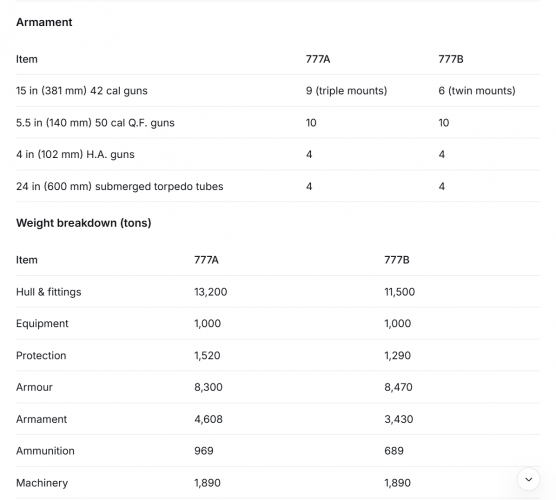Click the Armour value 8,470
This screenshot has width=556, height=500.
pos(398,387)
